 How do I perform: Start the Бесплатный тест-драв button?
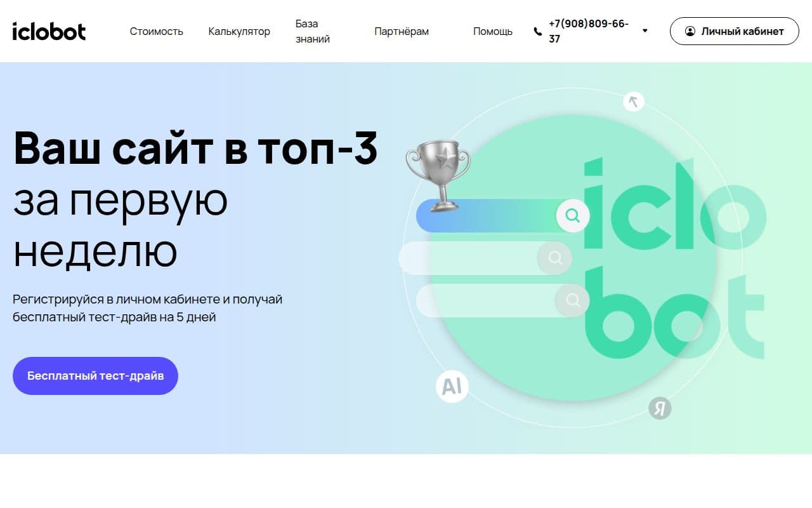click(95, 376)
